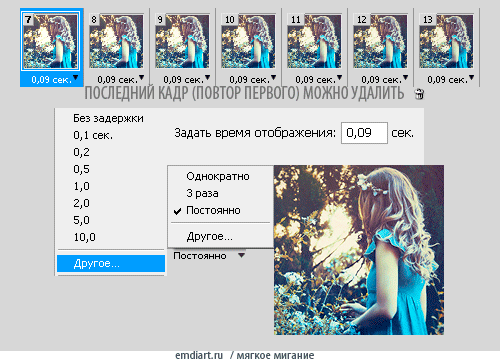Choose 5,0 delay option
This screenshot has width=500, height=362.
(x=81, y=220)
